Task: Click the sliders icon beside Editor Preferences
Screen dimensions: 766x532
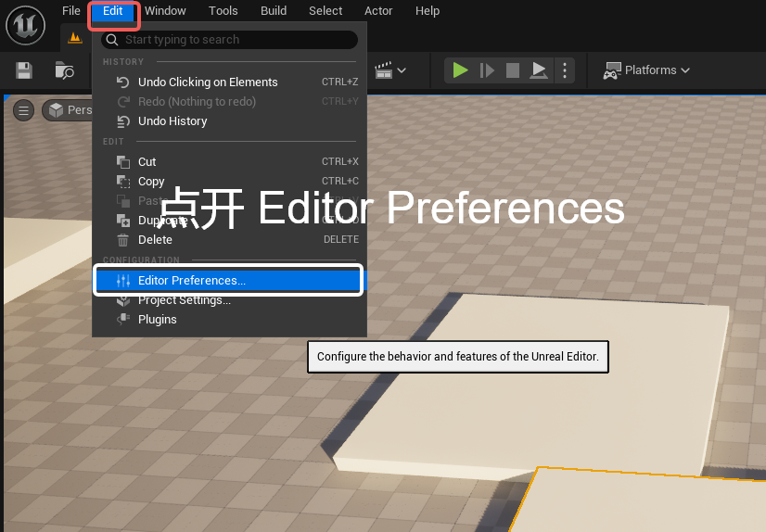Action: [x=123, y=280]
